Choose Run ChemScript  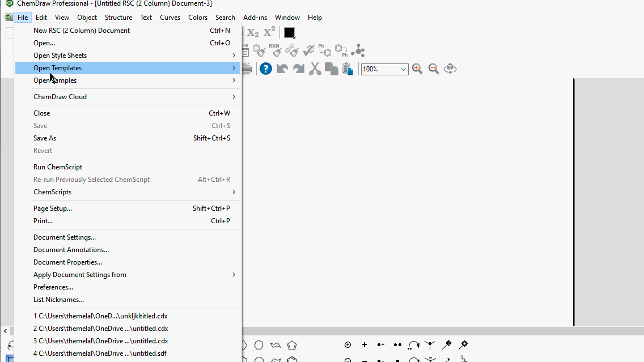[128, 167]
